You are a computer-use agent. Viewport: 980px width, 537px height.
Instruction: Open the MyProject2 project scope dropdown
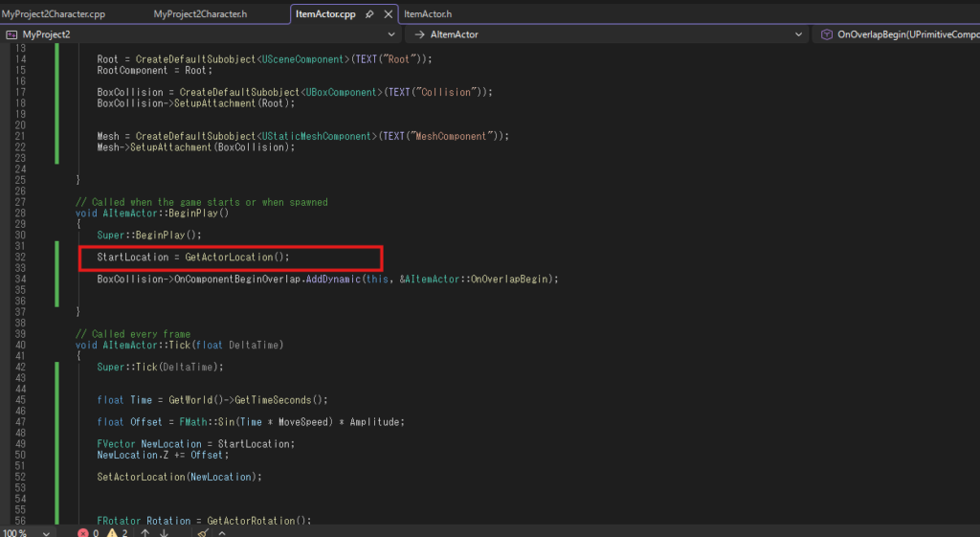coord(393,34)
